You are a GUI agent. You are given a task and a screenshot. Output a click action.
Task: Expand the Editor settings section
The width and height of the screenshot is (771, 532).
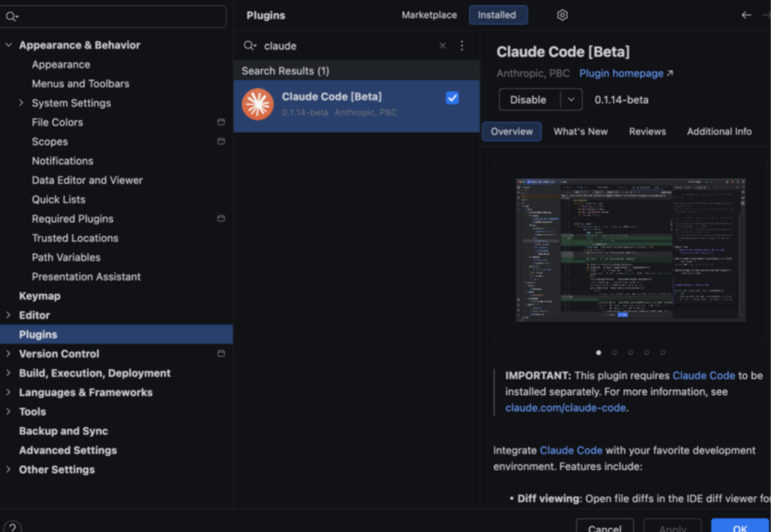point(8,314)
